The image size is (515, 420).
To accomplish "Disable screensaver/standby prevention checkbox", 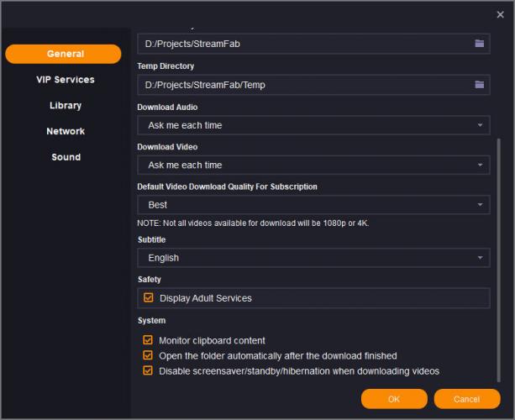I will [x=149, y=370].
